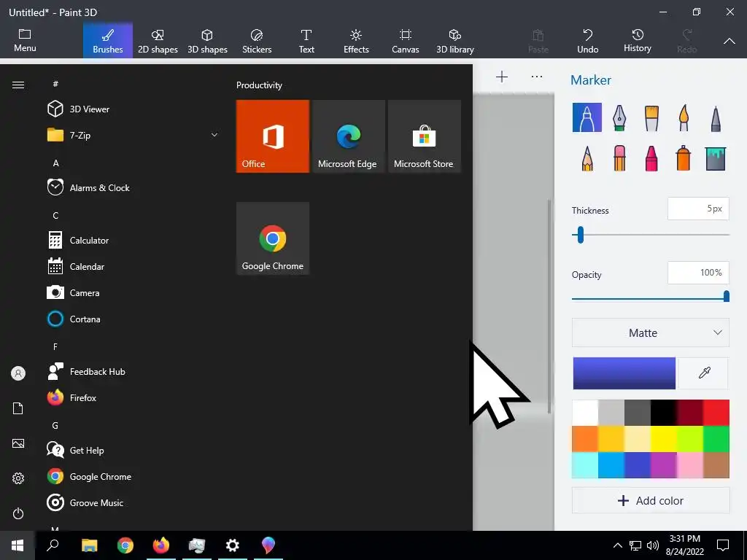Open the Microsoft Store tile
This screenshot has height=560, width=747.
coord(425,136)
